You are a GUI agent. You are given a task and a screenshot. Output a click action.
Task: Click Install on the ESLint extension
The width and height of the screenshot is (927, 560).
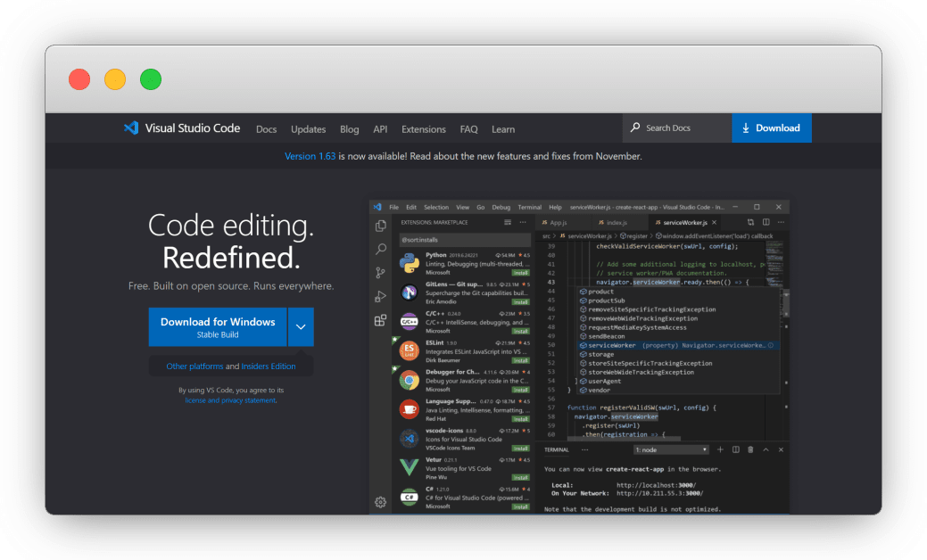[521, 360]
